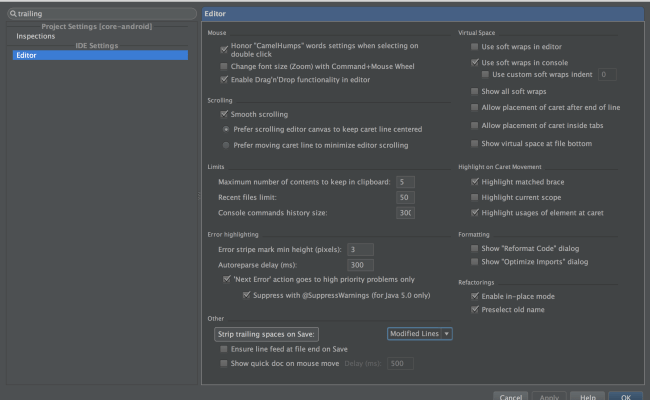Enable Change font size with Command+Mouse Wheel
Image resolution: width=650 pixels, height=400 pixels.
pyautogui.click(x=224, y=66)
